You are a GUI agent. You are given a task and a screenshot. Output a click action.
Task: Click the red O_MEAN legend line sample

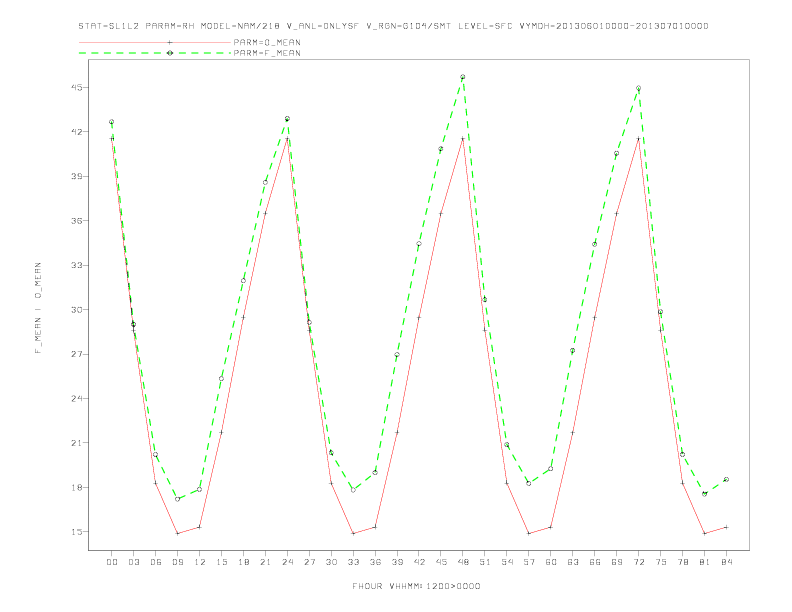point(155,42)
